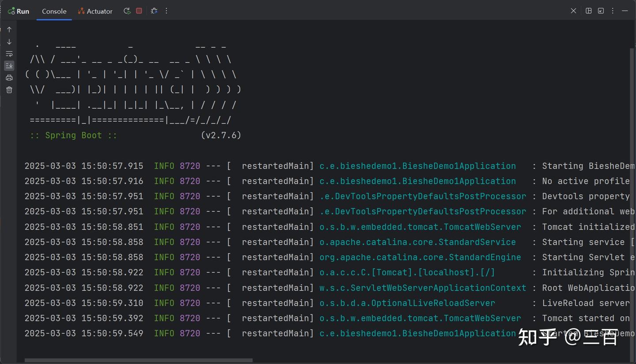Screen dimensions: 636x364
Task: Click the layout settings icon at top right
Action: (x=588, y=11)
